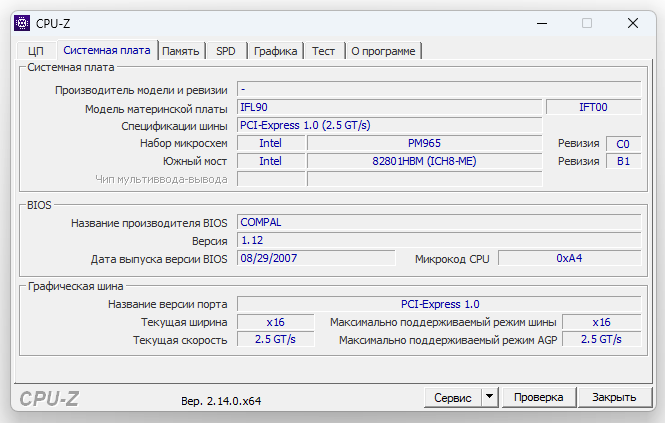Click the IFT00 revision field
665x423 pixels.
pos(593,107)
